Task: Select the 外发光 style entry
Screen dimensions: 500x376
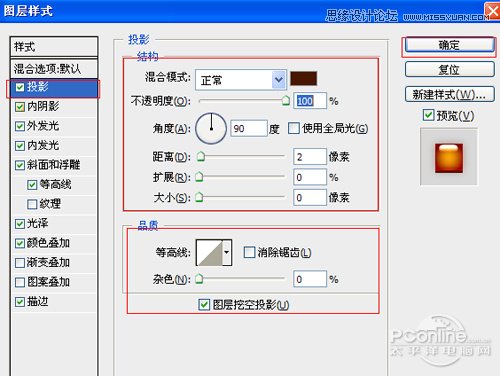Action: coord(43,126)
